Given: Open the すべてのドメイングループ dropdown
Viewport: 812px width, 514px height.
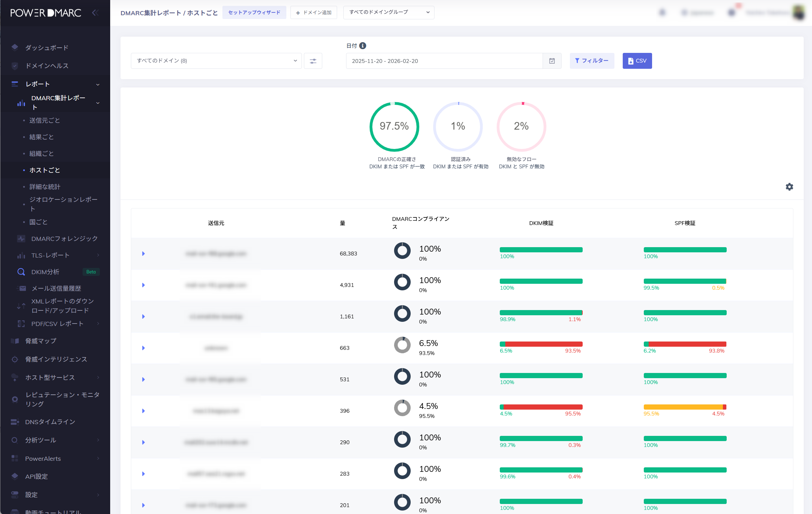Looking at the screenshot, I should click(x=388, y=12).
